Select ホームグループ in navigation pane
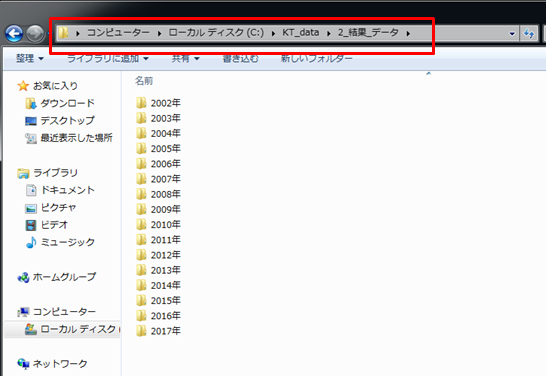Viewport: 546px width, 376px height. [x=64, y=277]
